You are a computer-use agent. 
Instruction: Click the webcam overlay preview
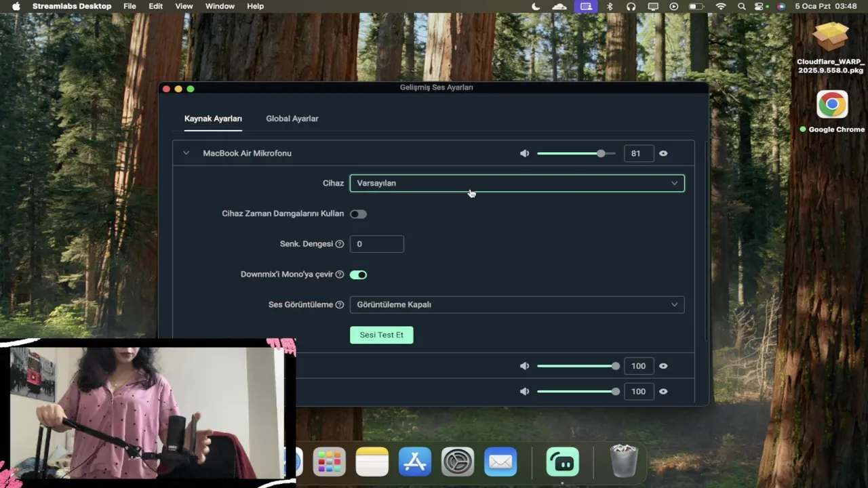[147, 413]
